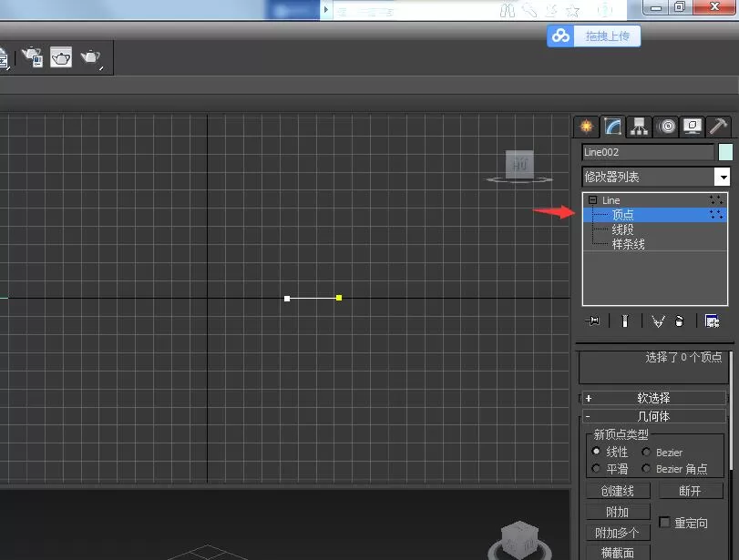739x560 pixels.
Task: Click the 横截面 button
Action: [618, 553]
